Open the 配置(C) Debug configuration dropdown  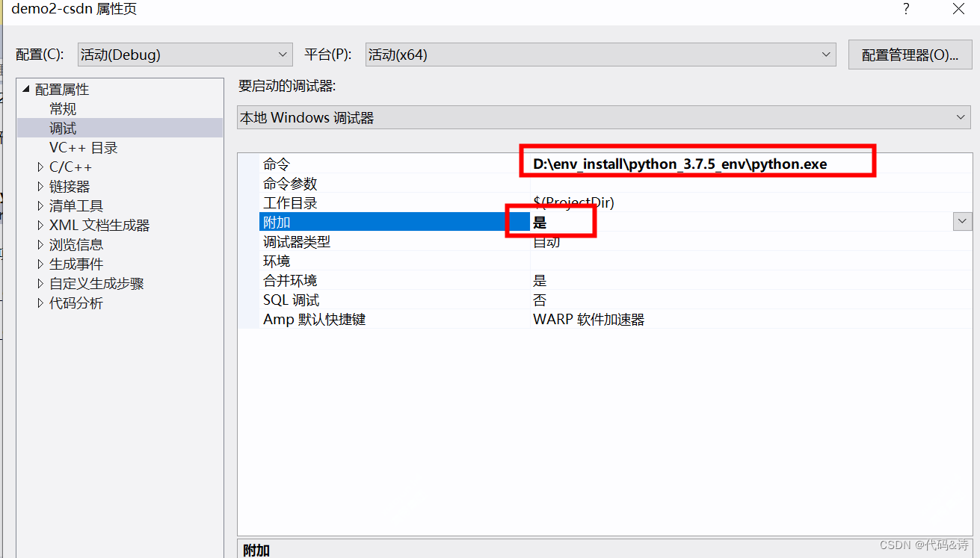click(x=283, y=54)
